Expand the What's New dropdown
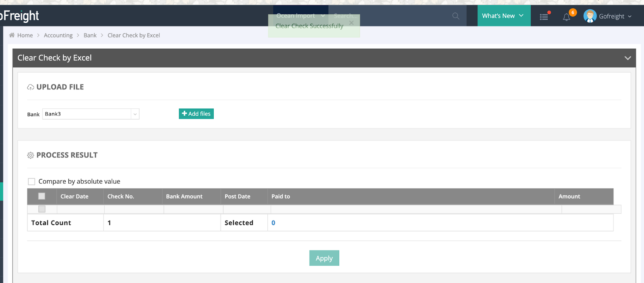The width and height of the screenshot is (644, 283). (x=504, y=16)
